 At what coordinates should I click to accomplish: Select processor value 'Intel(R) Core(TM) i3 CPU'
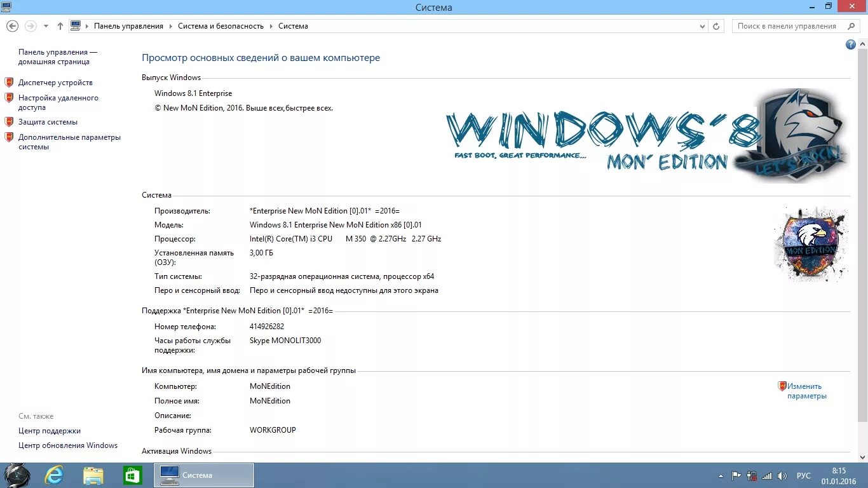(291, 239)
